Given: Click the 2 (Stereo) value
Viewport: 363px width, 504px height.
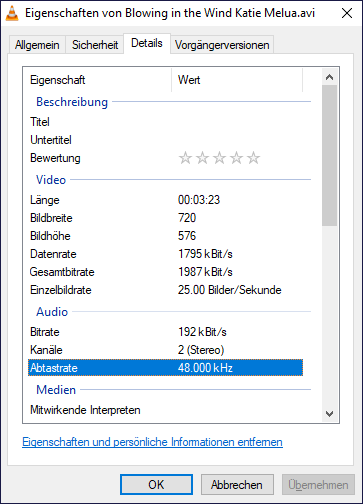Looking at the screenshot, I should (201, 350).
